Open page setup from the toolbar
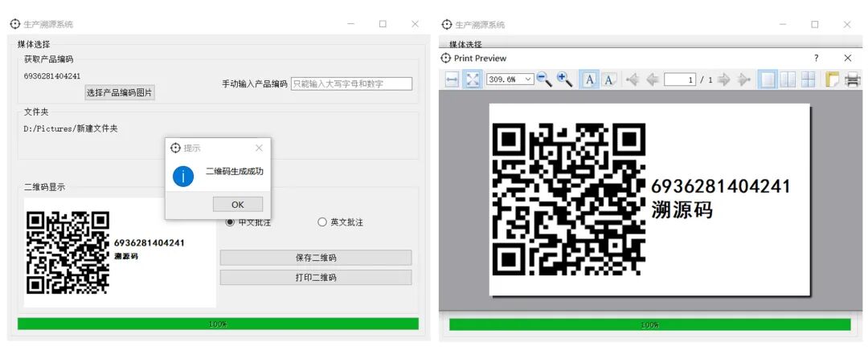This screenshot has height=350, width=868. [x=832, y=79]
